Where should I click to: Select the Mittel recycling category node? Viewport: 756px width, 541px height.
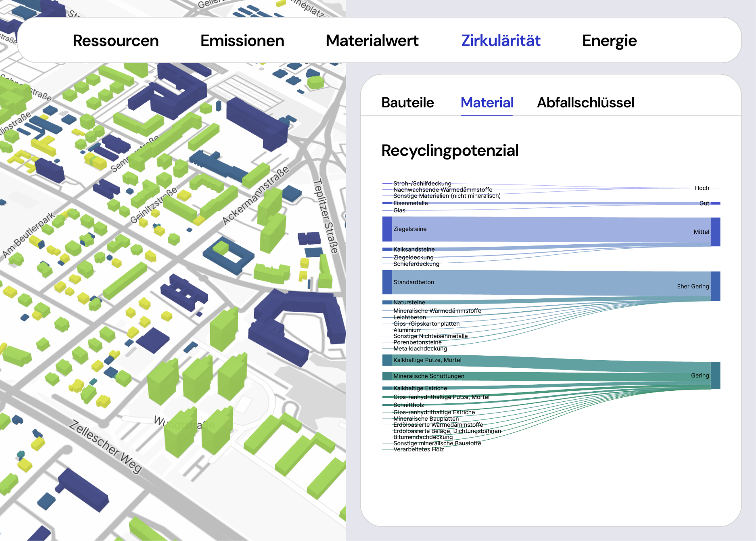point(715,232)
